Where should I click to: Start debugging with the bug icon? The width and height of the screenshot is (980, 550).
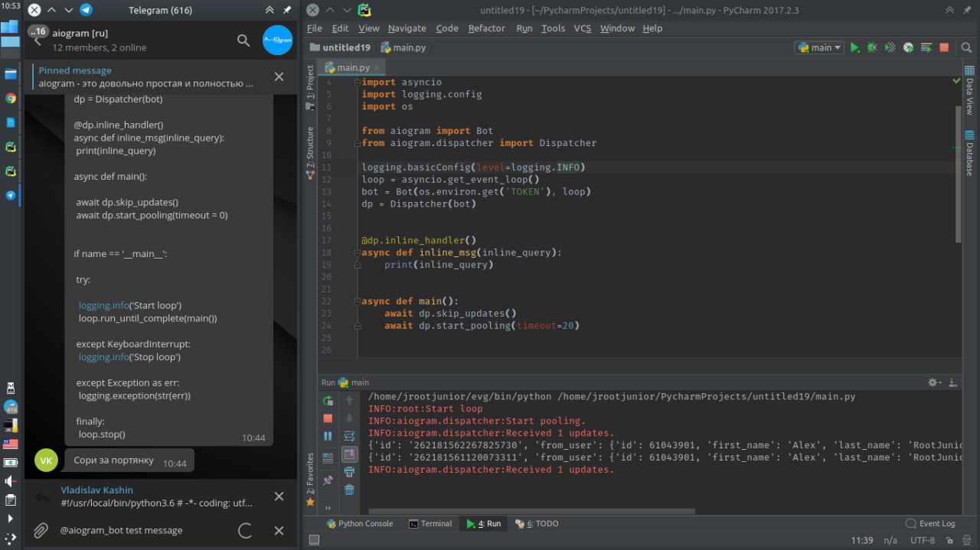tap(872, 47)
